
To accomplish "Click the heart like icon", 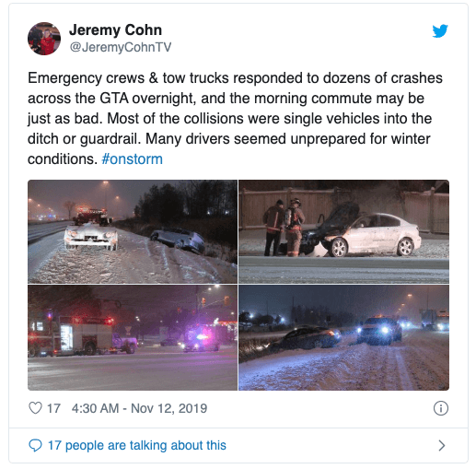I will (35, 408).
